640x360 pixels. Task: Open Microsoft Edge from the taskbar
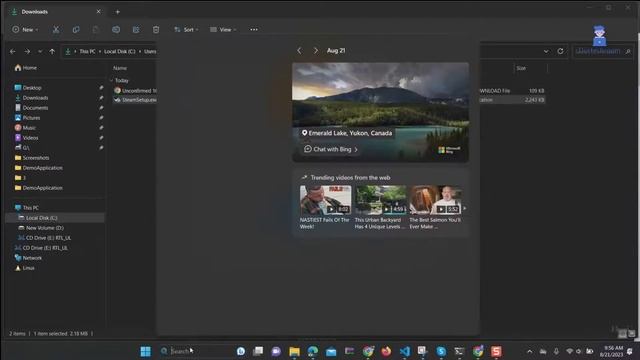click(313, 351)
